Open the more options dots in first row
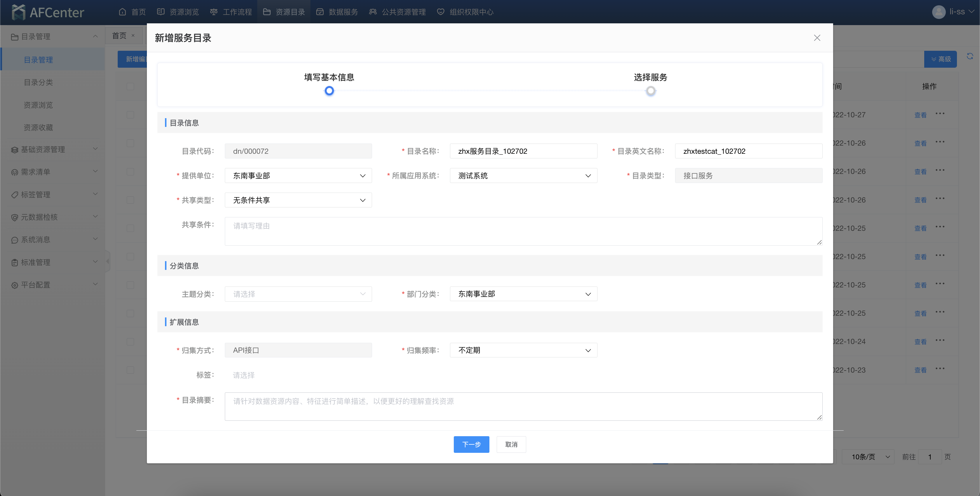 click(940, 114)
